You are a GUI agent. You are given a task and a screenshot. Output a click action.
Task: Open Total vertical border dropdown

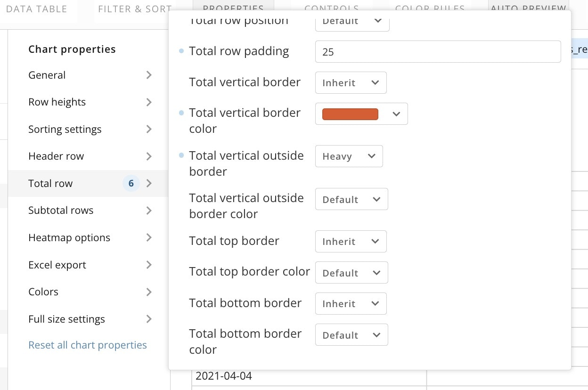click(x=351, y=83)
